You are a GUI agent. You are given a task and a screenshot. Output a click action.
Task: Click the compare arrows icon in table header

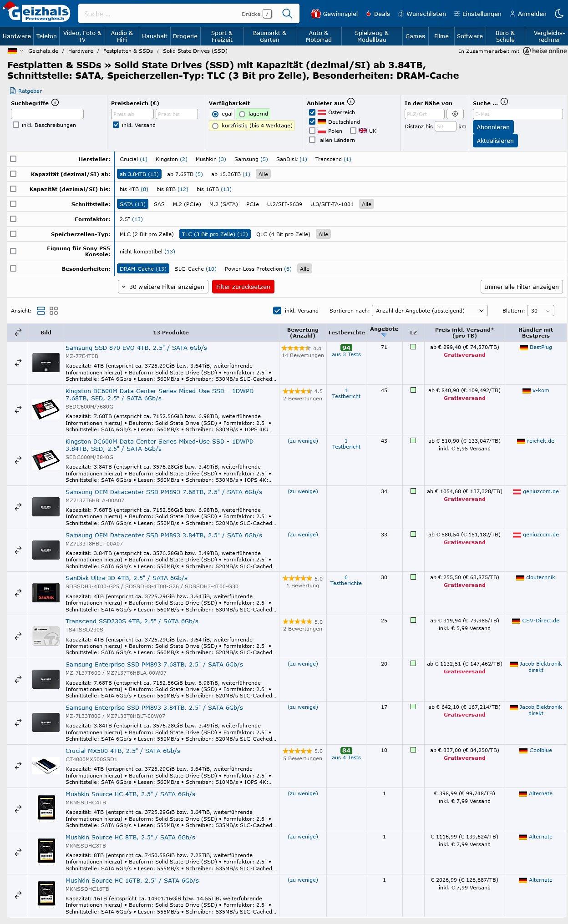(x=18, y=333)
